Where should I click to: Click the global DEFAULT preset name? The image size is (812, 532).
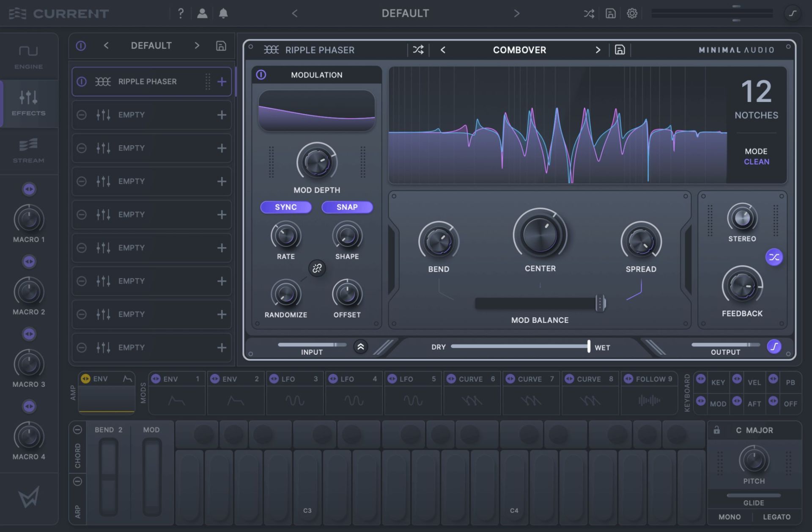(405, 14)
